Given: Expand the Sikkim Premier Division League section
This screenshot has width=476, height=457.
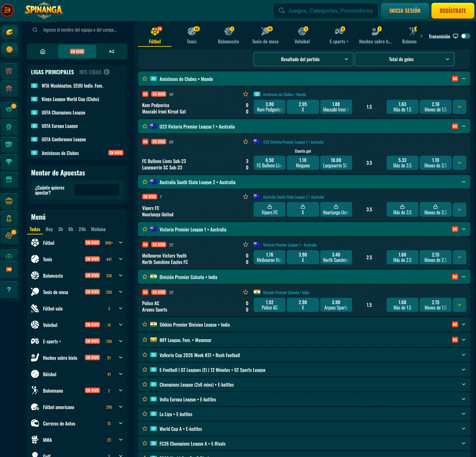Looking at the screenshot, I should [x=463, y=324].
